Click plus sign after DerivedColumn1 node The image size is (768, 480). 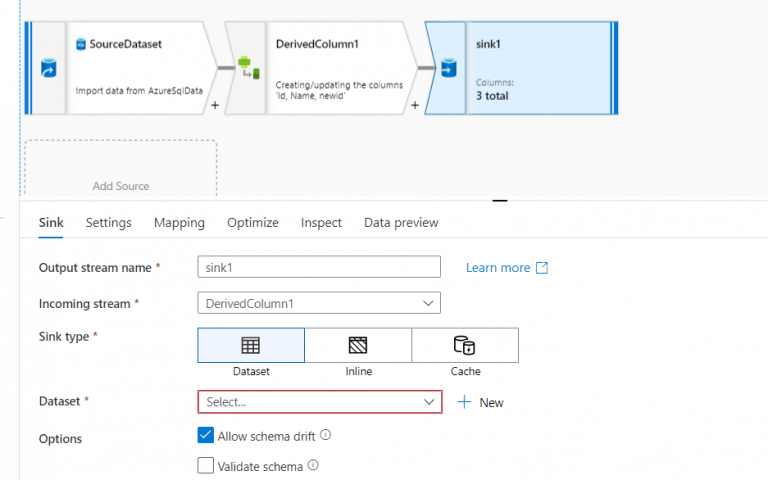point(415,104)
